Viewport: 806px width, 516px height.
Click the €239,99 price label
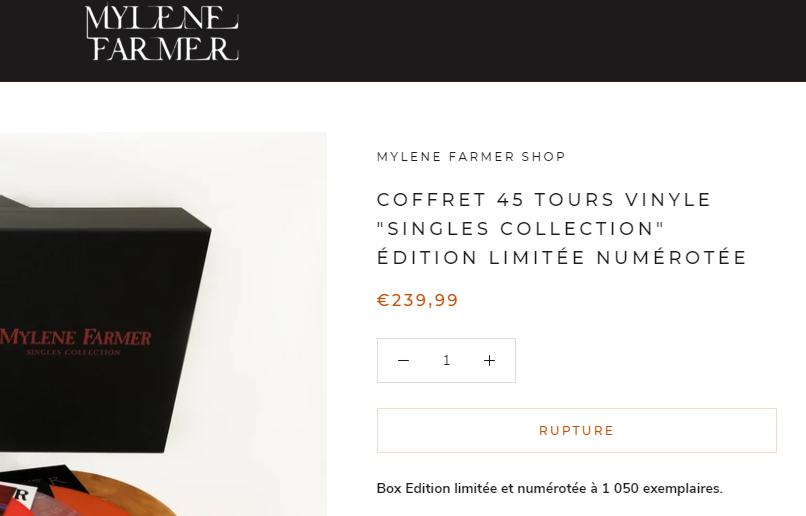coord(417,300)
